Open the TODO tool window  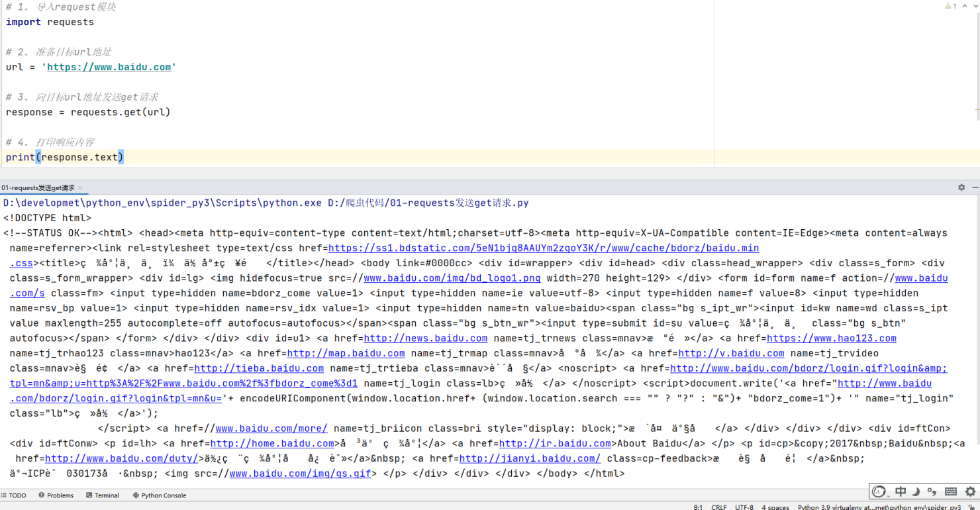[13, 495]
